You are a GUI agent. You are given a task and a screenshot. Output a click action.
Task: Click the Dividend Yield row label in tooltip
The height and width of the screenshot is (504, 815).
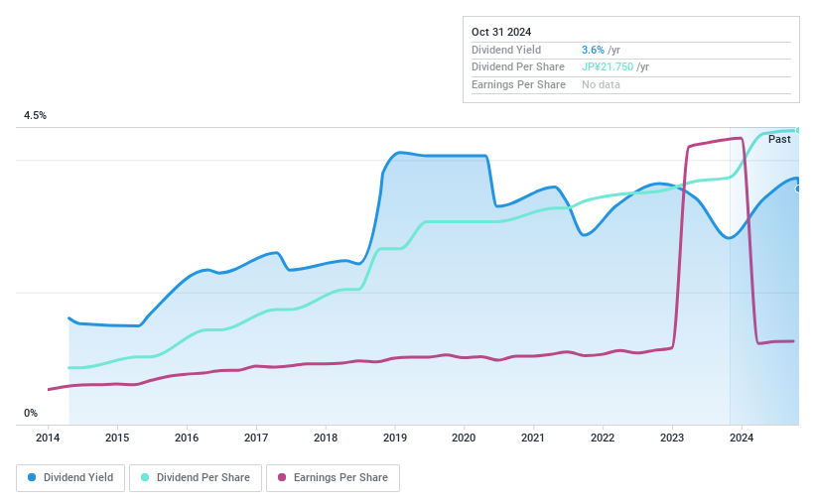pos(506,50)
